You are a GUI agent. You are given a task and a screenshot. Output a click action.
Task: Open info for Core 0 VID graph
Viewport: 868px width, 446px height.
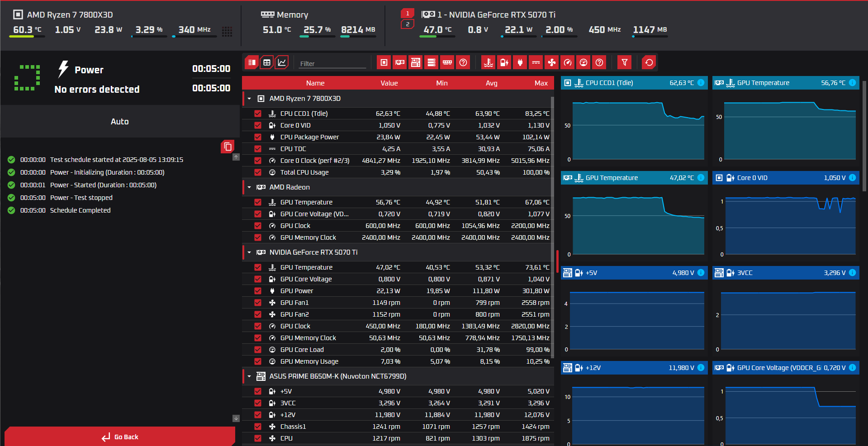852,178
